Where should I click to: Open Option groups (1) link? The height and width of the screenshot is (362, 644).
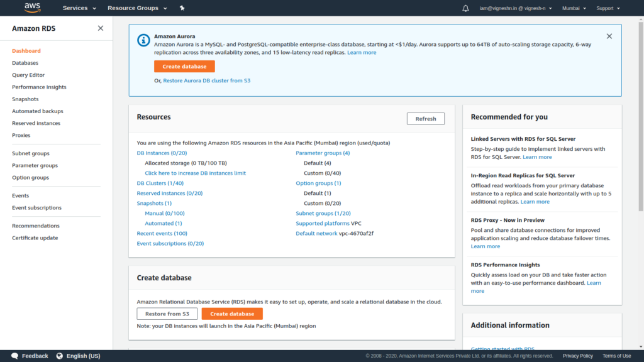[x=318, y=183]
